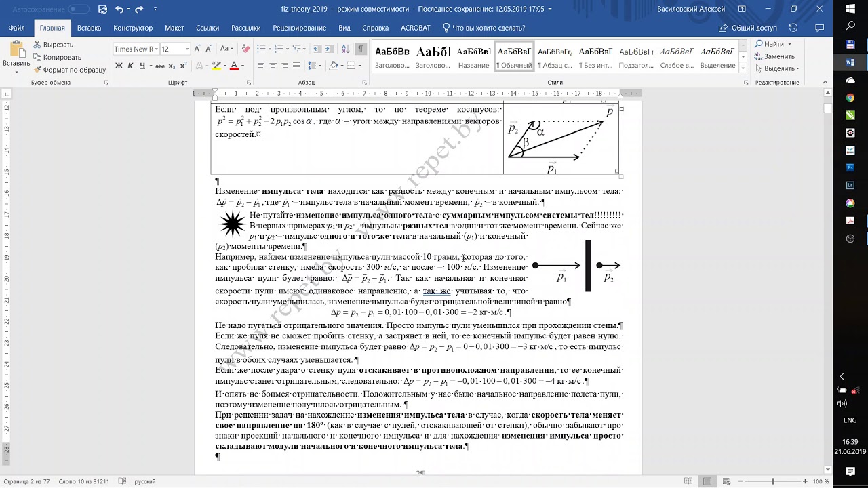Toggle show paragraph marks ¶
868x488 pixels.
coord(361,49)
